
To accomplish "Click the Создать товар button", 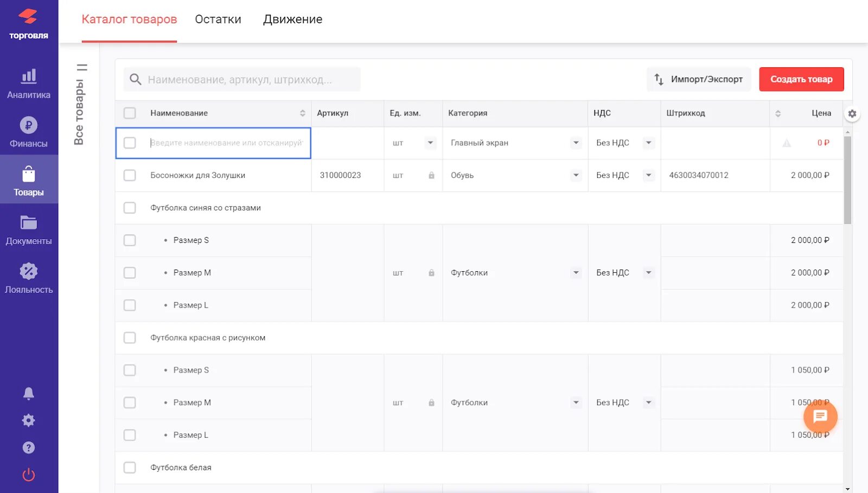I will [801, 79].
